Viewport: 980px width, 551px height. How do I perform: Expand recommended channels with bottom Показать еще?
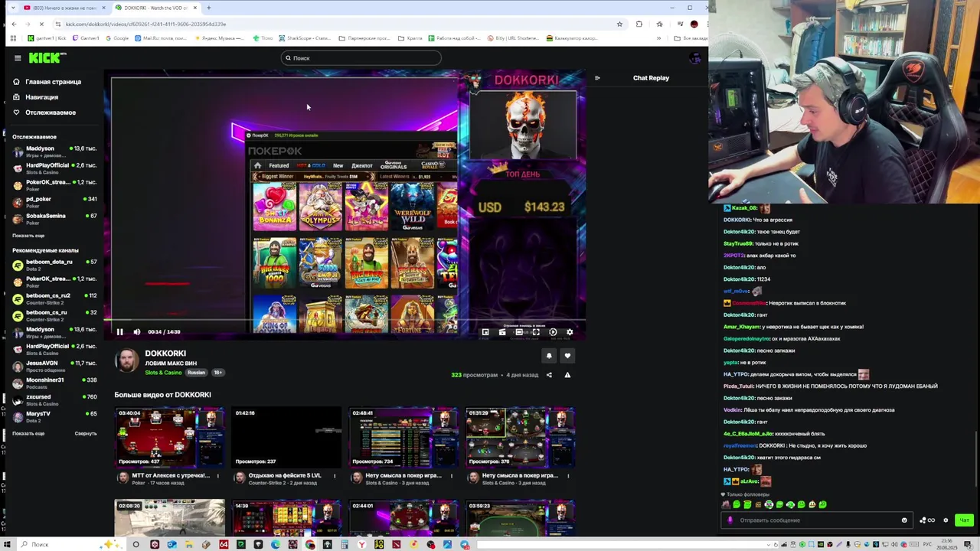[x=28, y=433]
